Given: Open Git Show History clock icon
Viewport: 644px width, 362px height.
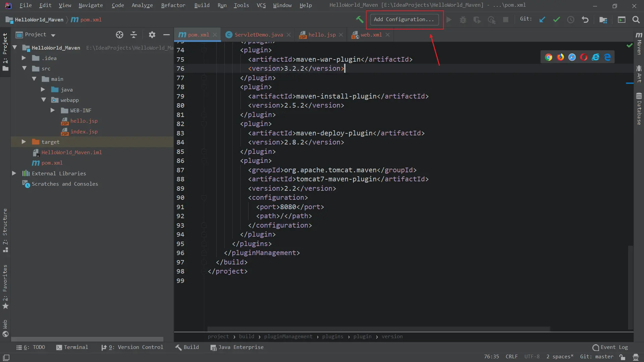Looking at the screenshot, I should pyautogui.click(x=571, y=20).
